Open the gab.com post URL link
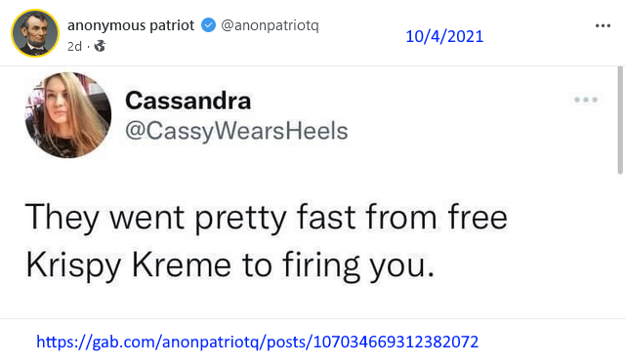 [257, 343]
